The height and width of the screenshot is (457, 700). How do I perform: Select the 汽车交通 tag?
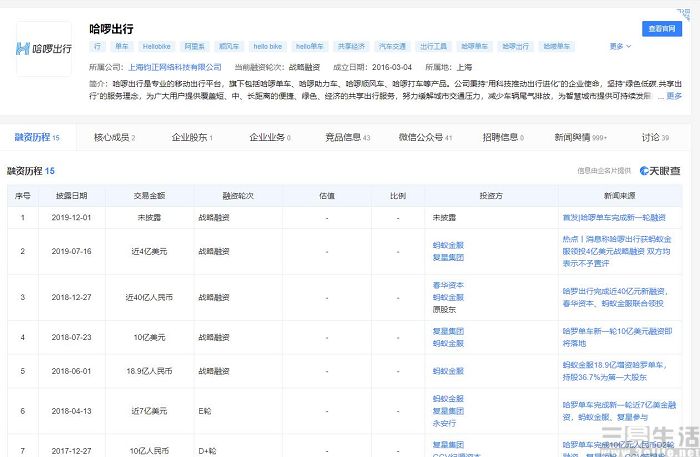392,46
